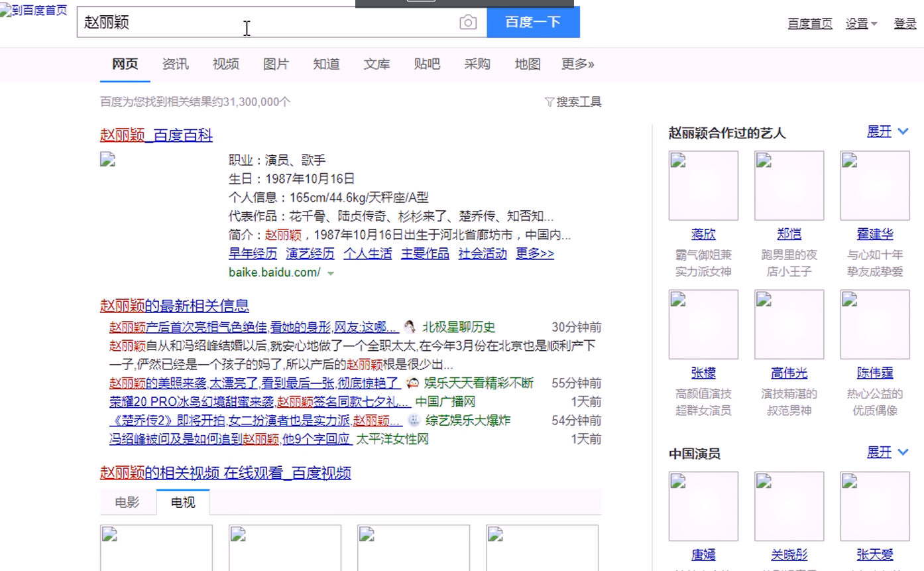Click the thumbnail above 张檬
This screenshot has height=571, width=924.
[703, 324]
